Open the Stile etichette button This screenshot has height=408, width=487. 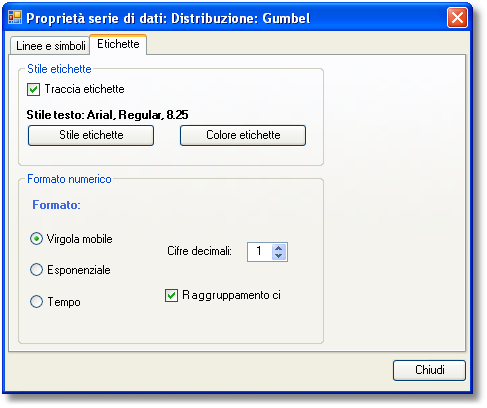click(x=91, y=135)
